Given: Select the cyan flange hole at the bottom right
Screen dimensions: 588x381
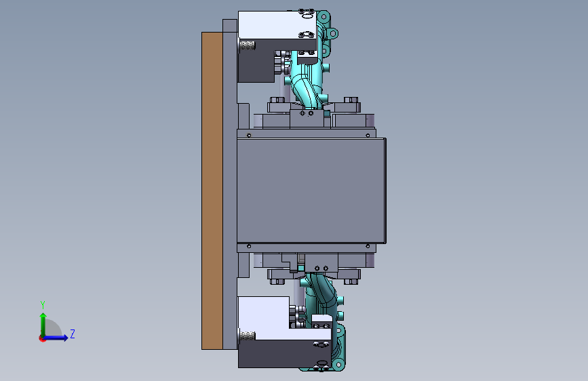Looking at the screenshot, I should point(338,364).
